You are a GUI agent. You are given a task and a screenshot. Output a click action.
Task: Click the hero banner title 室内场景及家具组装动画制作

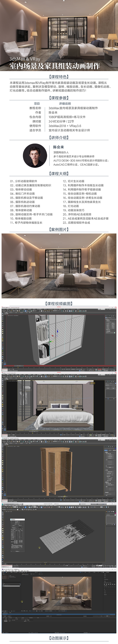[x=55, y=66]
